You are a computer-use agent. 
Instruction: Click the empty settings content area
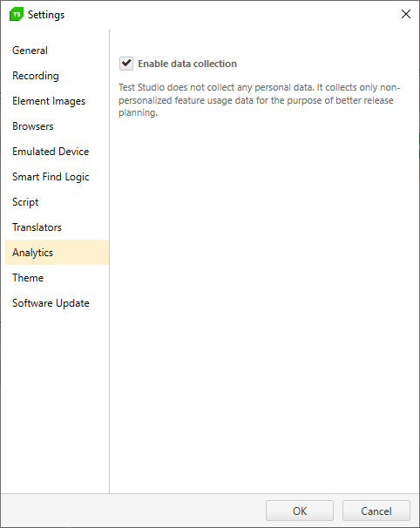pyautogui.click(x=264, y=303)
